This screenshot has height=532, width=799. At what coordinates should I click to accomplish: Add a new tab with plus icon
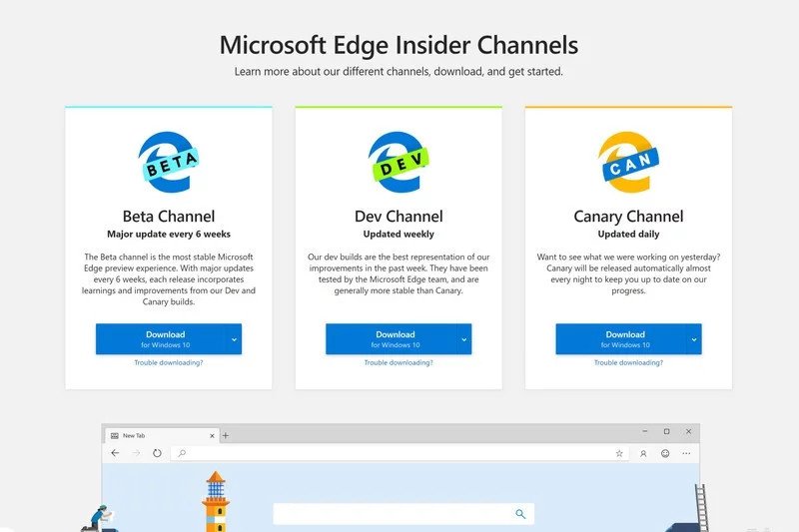click(226, 436)
